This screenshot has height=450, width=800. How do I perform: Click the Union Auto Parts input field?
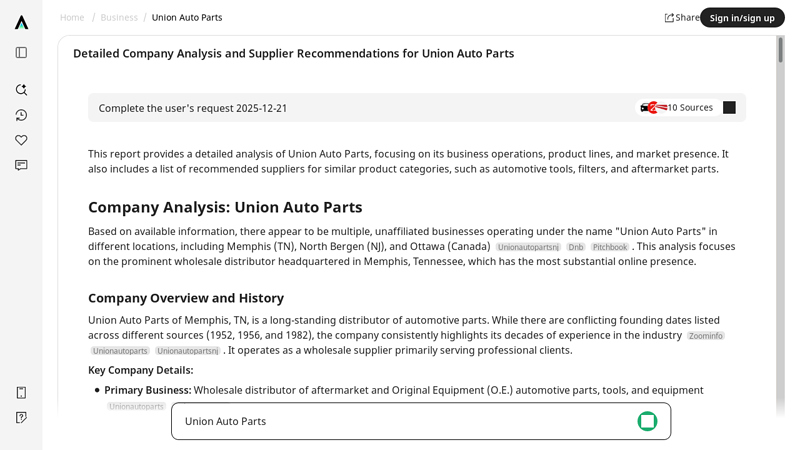click(x=421, y=421)
